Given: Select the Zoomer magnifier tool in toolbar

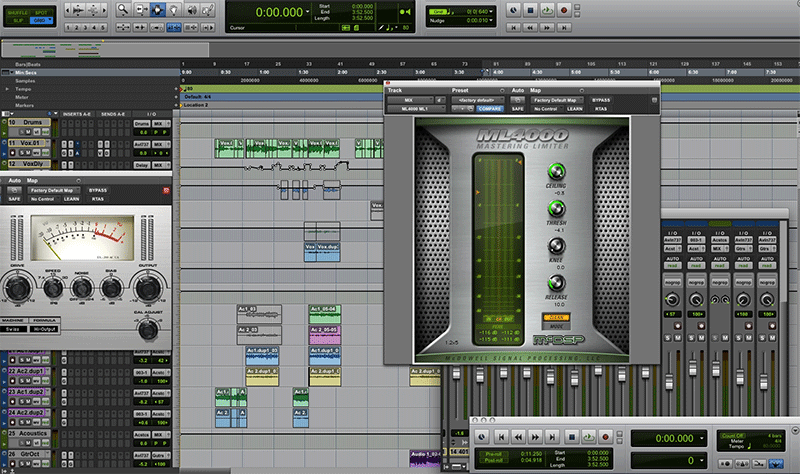Looking at the screenshot, I should click(x=121, y=9).
